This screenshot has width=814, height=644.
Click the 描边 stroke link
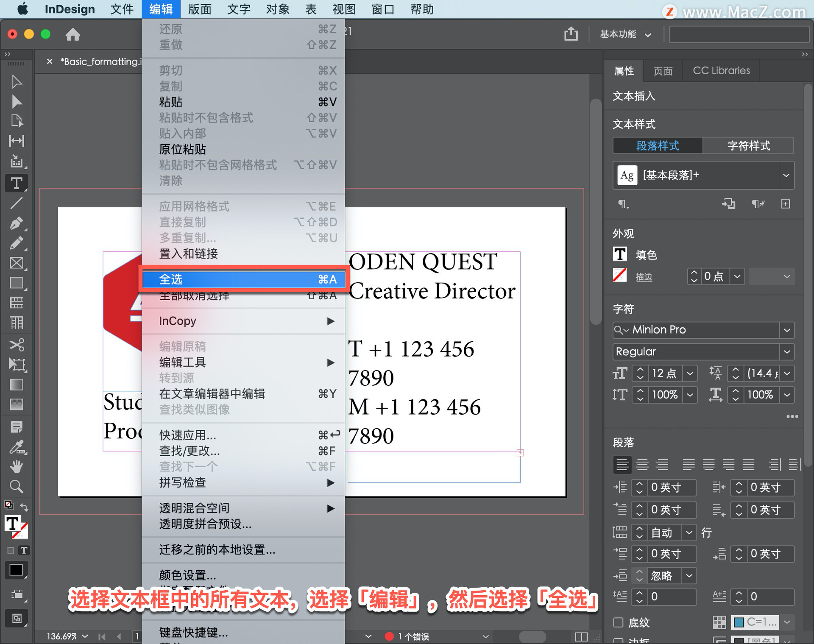coord(644,277)
